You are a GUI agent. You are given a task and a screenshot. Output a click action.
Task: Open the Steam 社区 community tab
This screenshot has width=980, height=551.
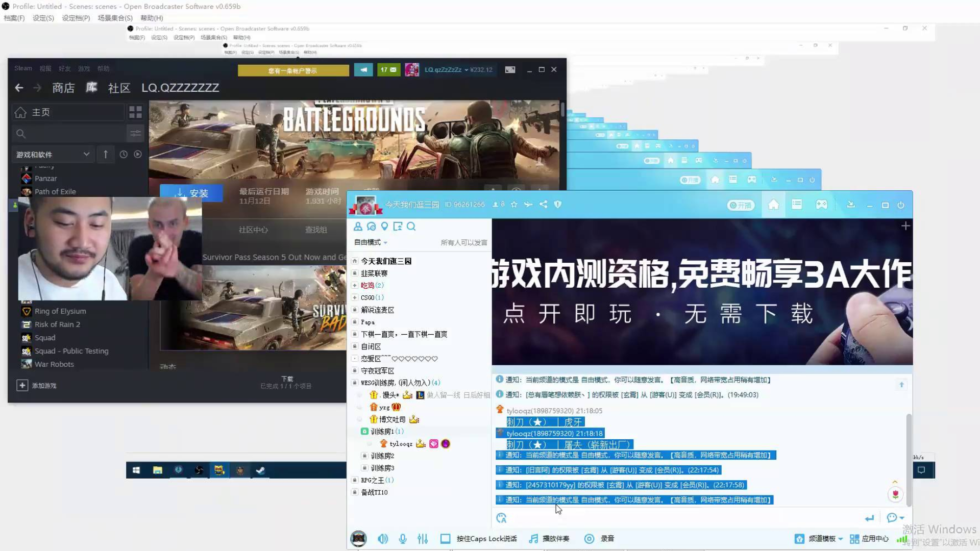coord(119,88)
